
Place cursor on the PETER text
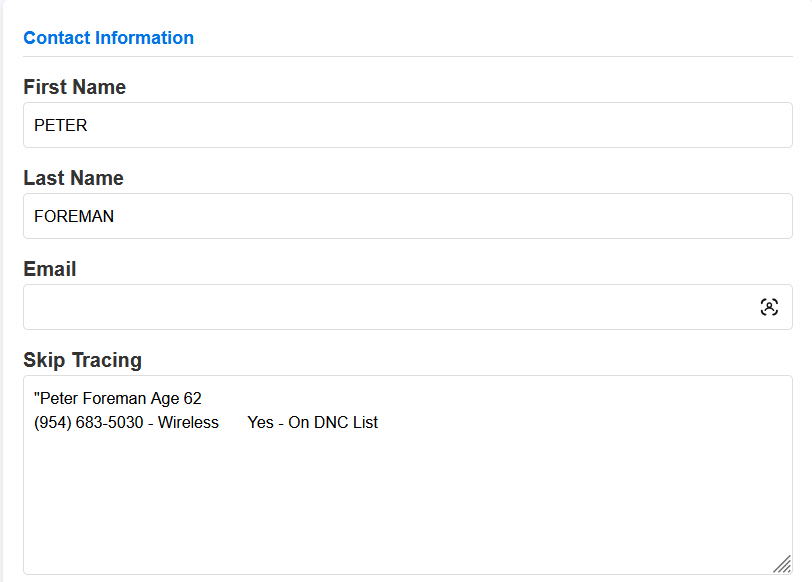[61, 126]
